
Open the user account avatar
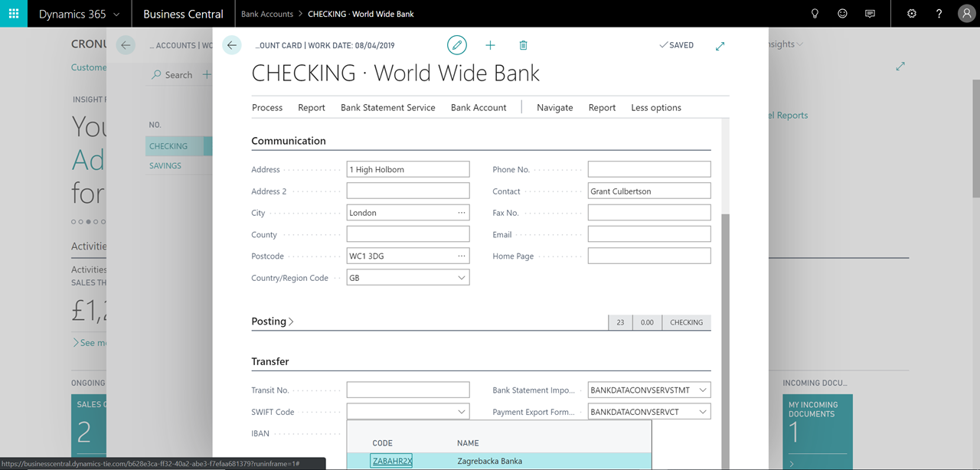[x=966, y=13]
